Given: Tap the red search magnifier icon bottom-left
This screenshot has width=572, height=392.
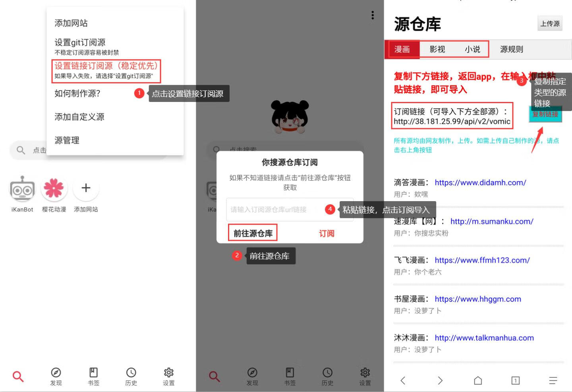Looking at the screenshot, I should 18,377.
